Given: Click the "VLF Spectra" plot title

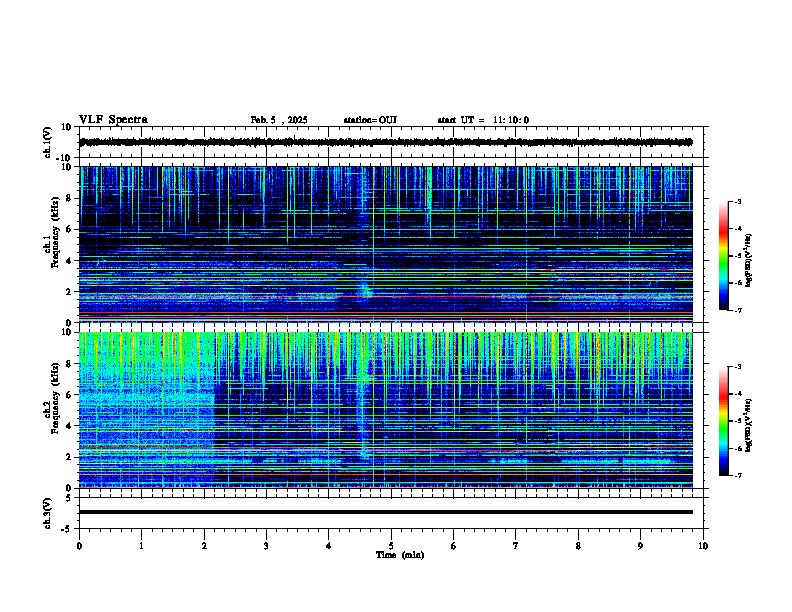Looking at the screenshot, I should click(113, 119).
